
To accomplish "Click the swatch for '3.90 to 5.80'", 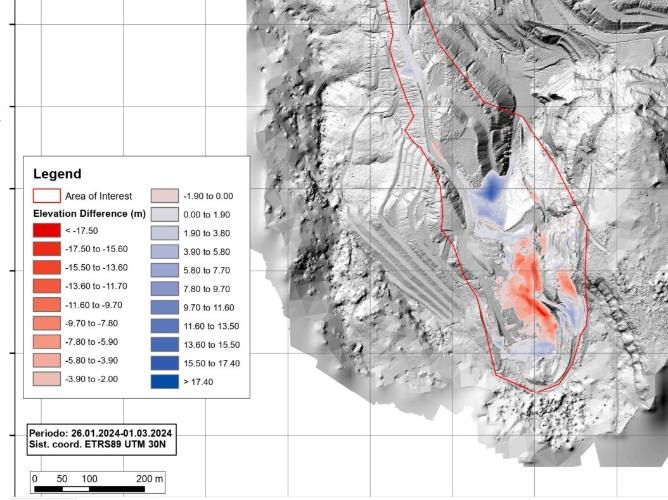I will (x=165, y=252).
